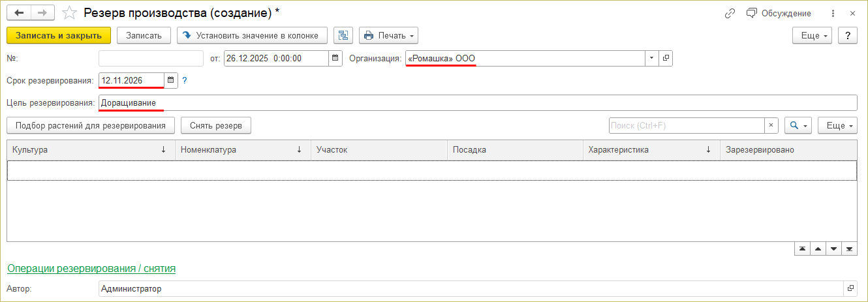Move the row to the bottom of the table
Screen dimensions: 868x302
pyautogui.click(x=849, y=249)
